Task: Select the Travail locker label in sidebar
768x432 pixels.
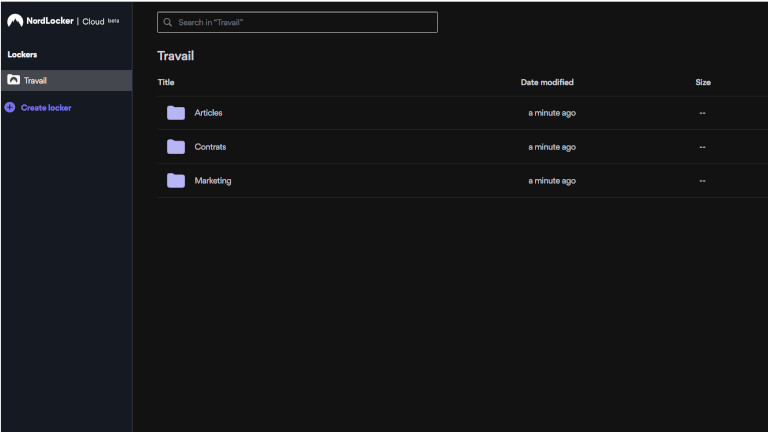Action: point(36,80)
